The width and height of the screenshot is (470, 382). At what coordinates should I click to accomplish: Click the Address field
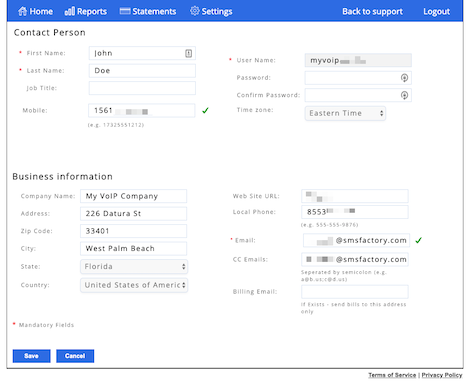(x=134, y=214)
